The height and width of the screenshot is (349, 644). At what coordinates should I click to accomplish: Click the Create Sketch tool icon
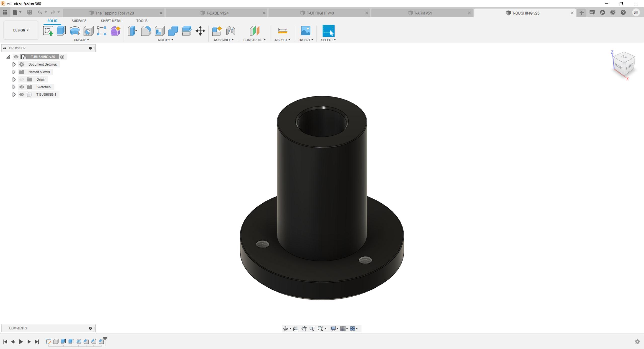point(48,31)
